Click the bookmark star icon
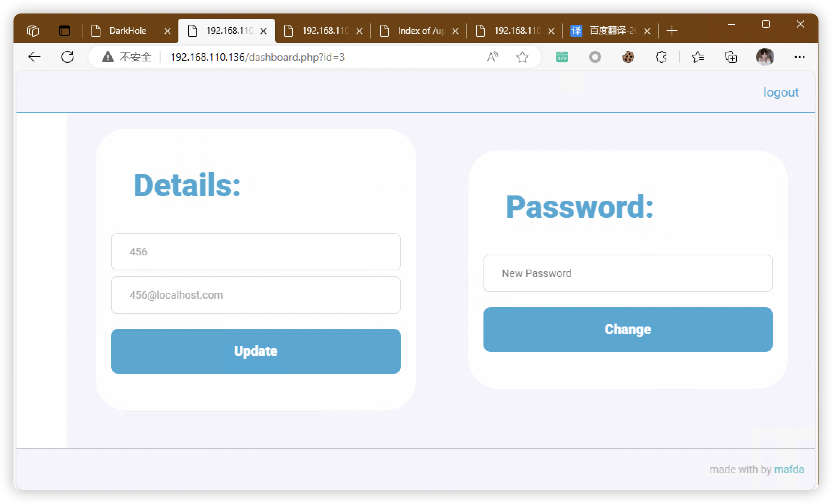This screenshot has width=832, height=504. pos(522,58)
